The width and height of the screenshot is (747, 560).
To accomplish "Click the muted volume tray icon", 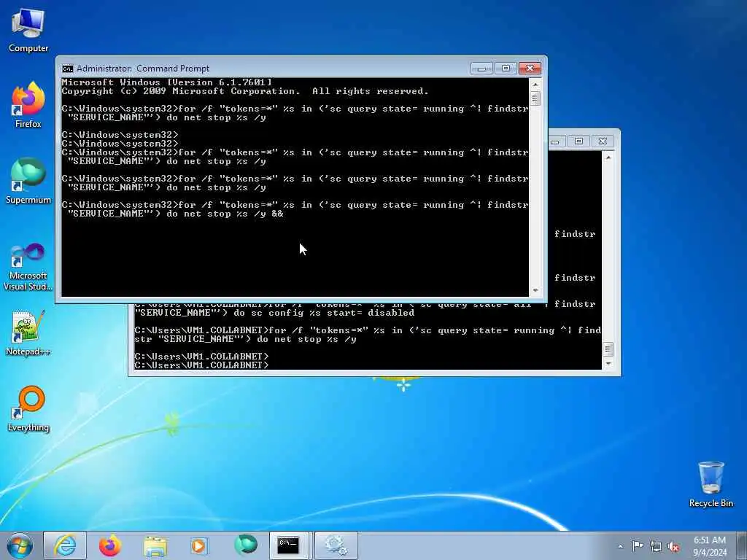I will (x=673, y=547).
